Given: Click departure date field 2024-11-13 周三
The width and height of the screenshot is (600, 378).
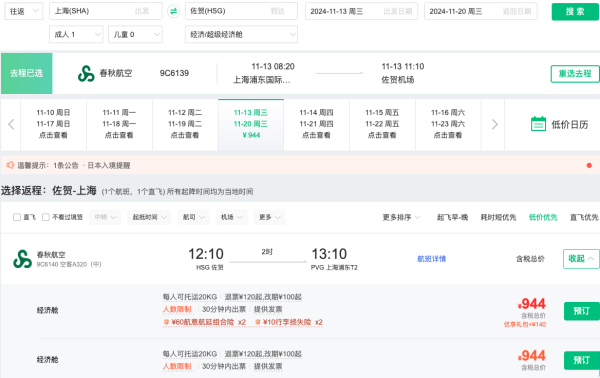Looking at the screenshot, I should 361,11.
